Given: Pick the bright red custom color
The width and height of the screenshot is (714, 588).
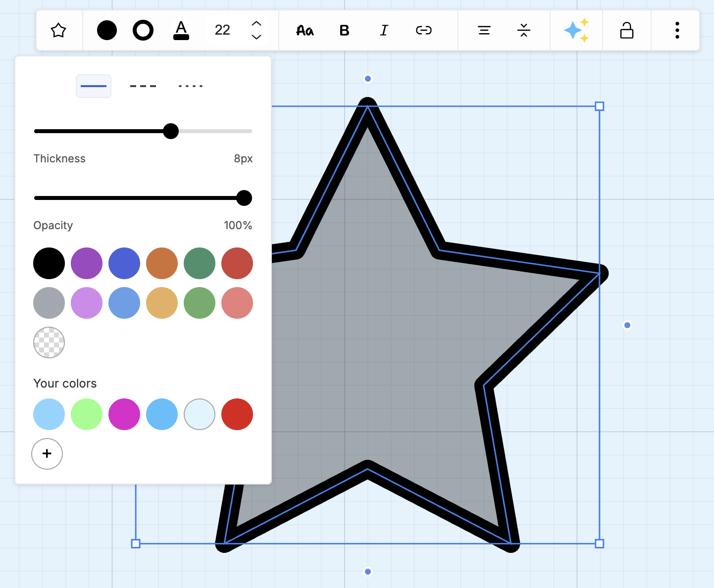Looking at the screenshot, I should tap(237, 414).
